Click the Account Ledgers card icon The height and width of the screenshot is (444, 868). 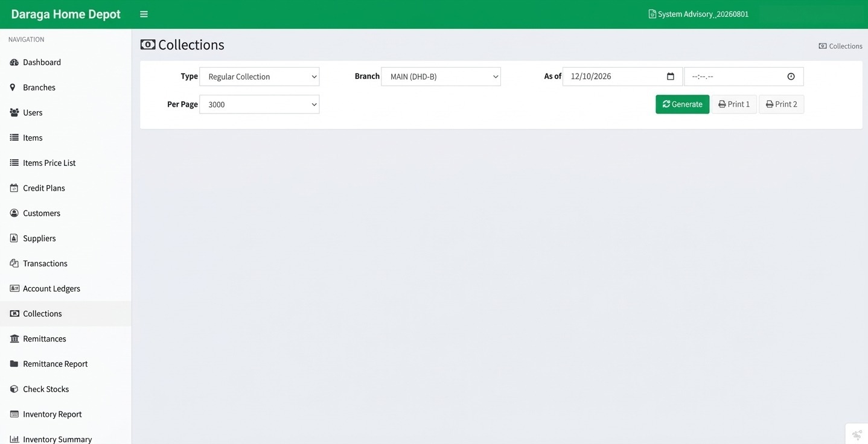point(14,288)
